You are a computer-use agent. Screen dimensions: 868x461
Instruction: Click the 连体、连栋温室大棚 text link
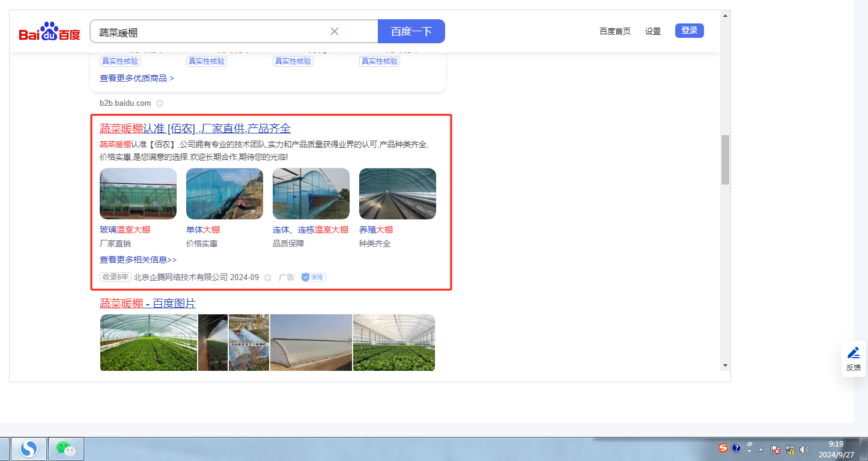(x=311, y=230)
